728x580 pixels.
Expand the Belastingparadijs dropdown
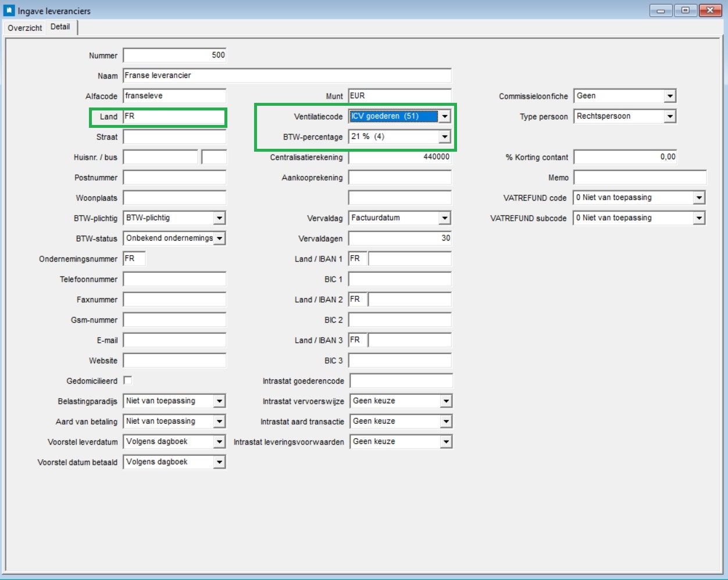tap(219, 401)
